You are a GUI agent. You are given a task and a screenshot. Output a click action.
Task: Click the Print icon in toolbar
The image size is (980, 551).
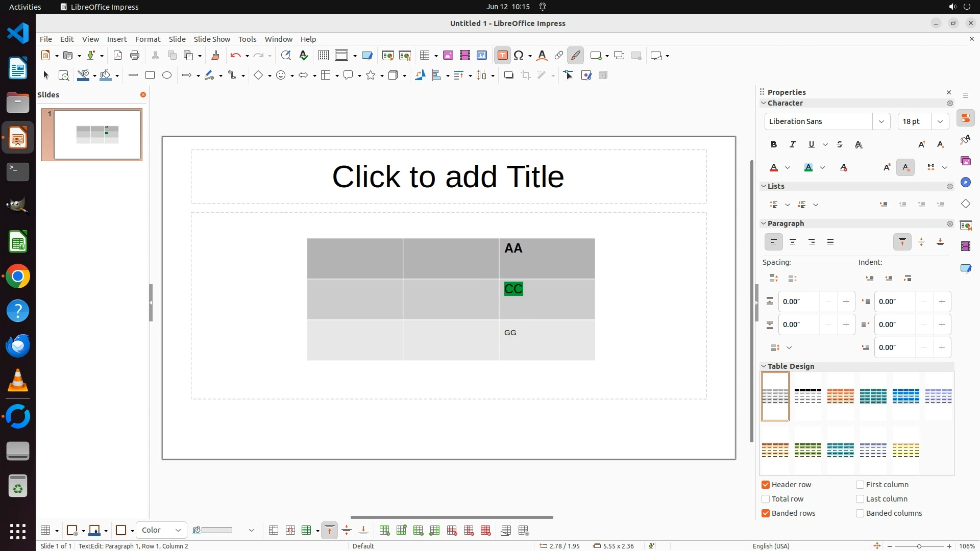tap(135, 56)
